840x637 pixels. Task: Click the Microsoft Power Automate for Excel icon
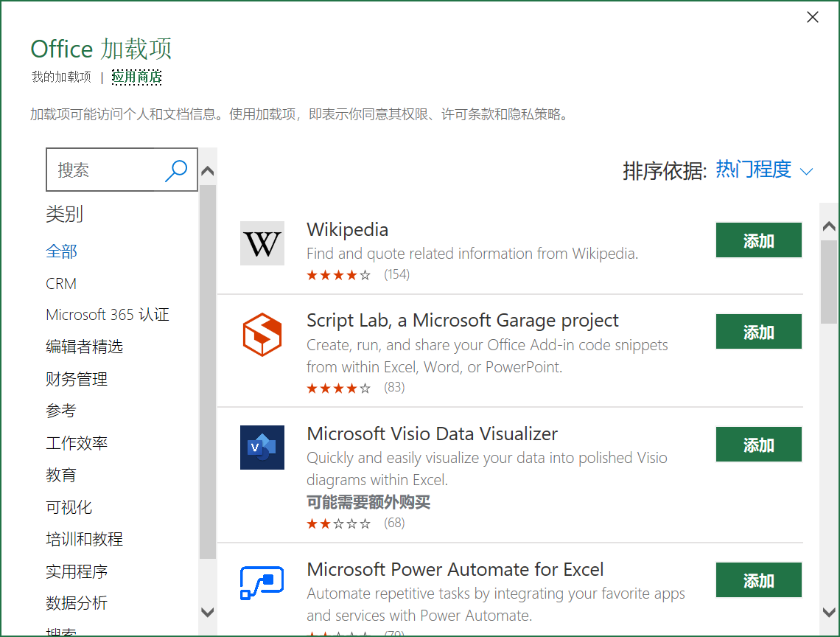[262, 582]
